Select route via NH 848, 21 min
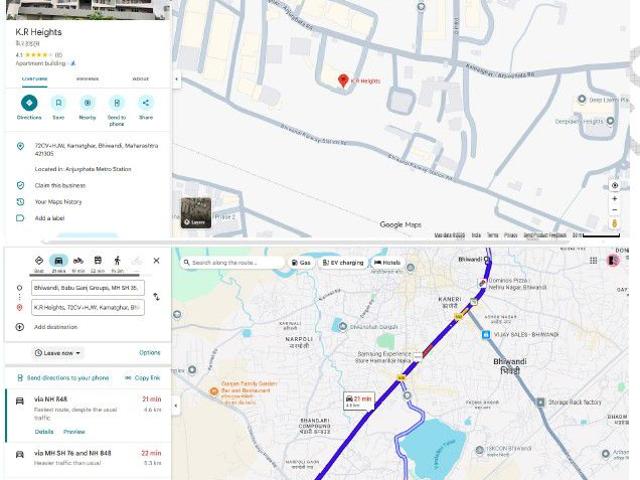Viewport: 640px width, 480px height. pos(88,414)
